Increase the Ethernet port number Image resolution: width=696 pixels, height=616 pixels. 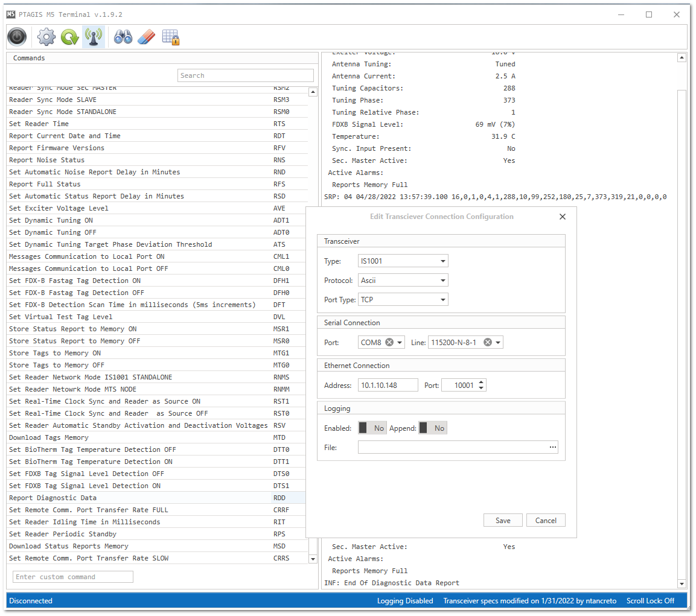[x=481, y=382]
